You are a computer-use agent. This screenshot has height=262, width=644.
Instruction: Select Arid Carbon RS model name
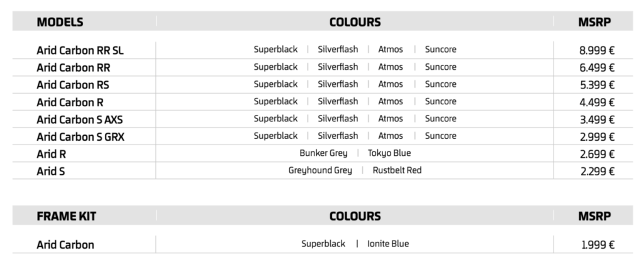(x=73, y=85)
